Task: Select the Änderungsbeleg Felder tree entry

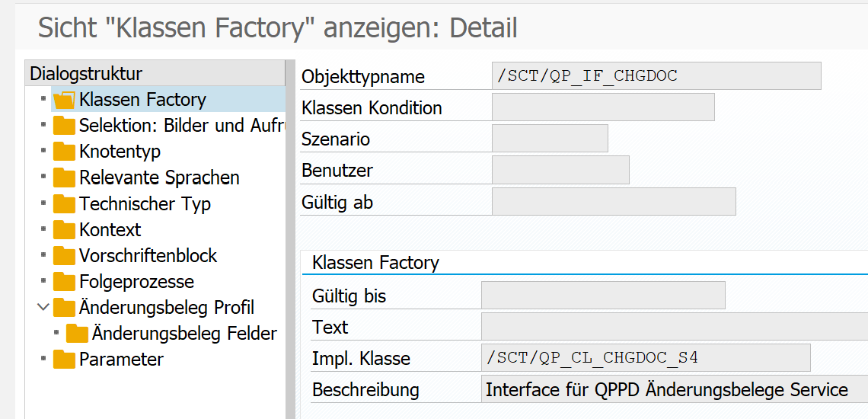Action: tap(184, 333)
